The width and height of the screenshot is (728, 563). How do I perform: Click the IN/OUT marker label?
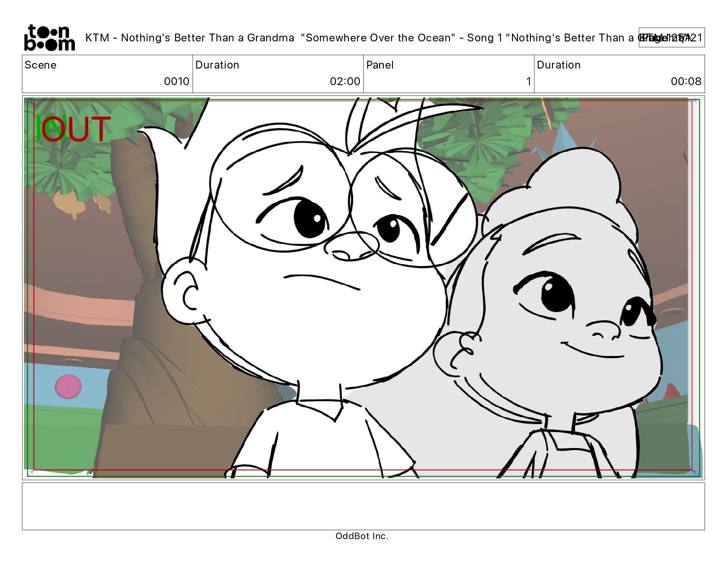point(73,128)
